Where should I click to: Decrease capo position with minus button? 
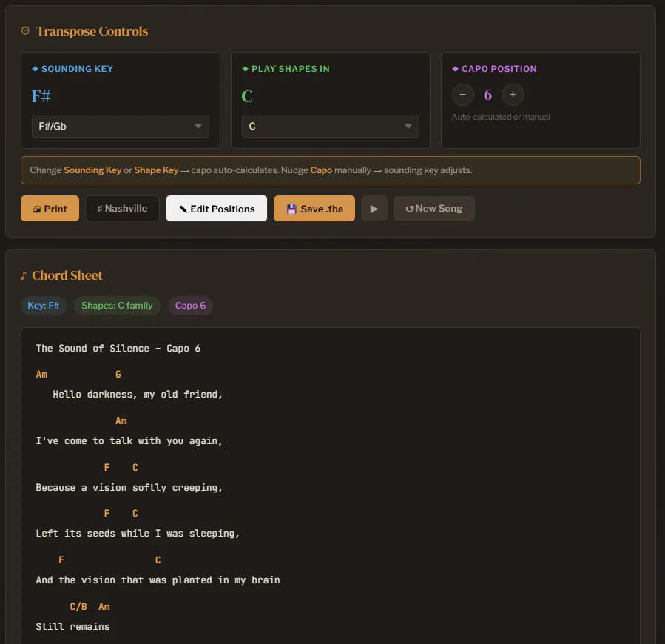coord(463,95)
